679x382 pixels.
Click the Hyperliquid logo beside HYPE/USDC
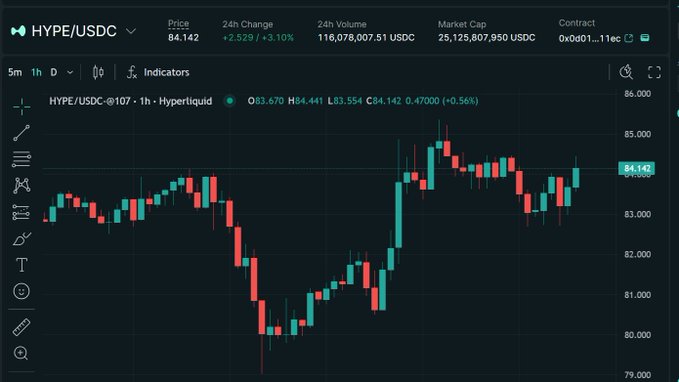tap(18, 31)
